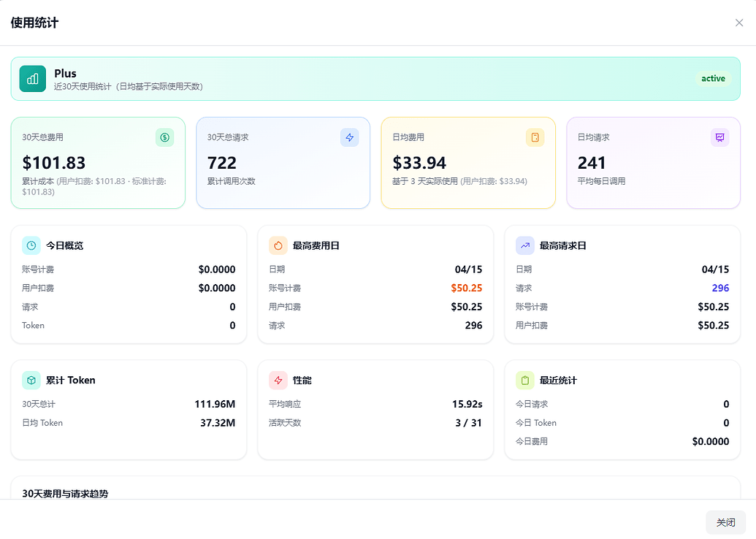756x539 pixels.
Task: Close the 使用统计 dialog with the X
Action: [x=739, y=23]
